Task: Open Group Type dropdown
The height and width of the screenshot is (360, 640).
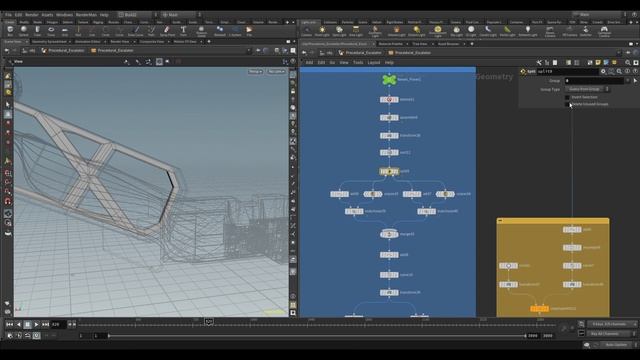Action: pyautogui.click(x=587, y=89)
